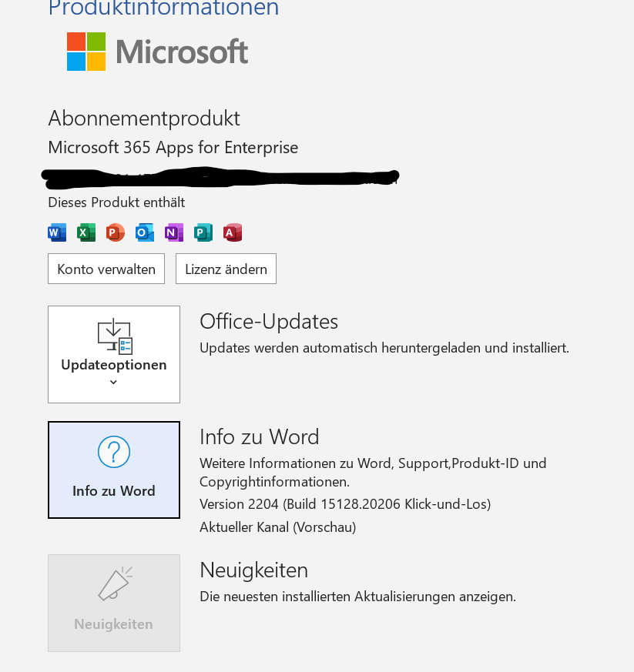This screenshot has height=672, width=634.
Task: Click the "Info zu Word" button label
Action: (114, 490)
